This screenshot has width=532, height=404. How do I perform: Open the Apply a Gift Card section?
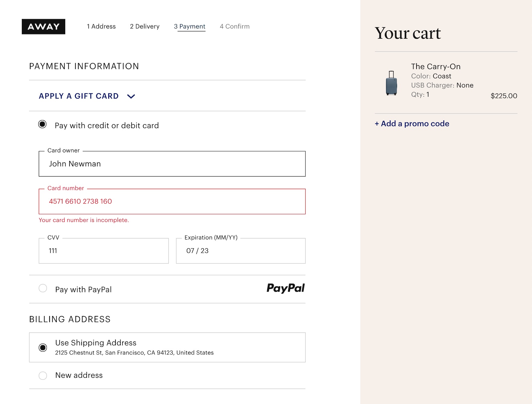click(x=79, y=96)
